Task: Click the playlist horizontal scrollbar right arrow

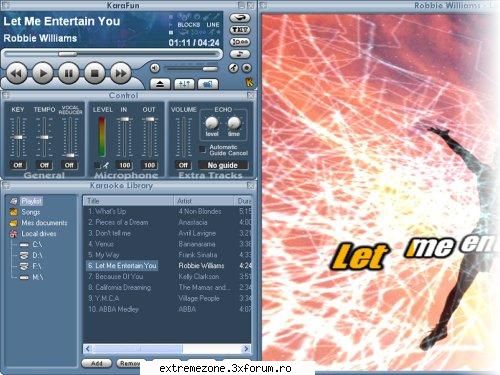Action: [246, 349]
